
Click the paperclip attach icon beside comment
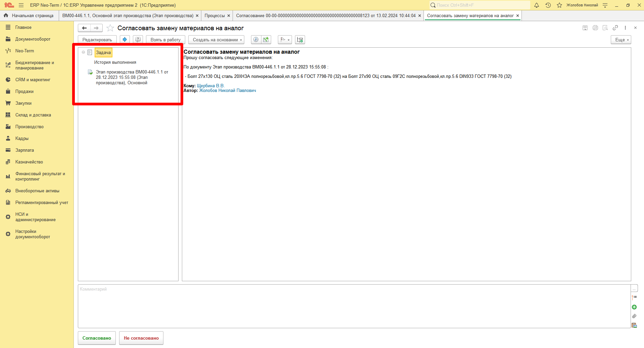click(634, 316)
